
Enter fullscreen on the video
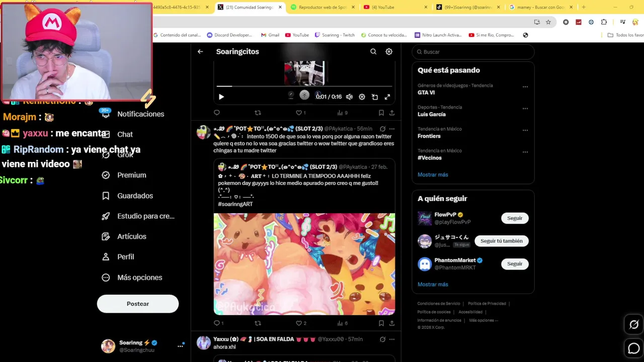(387, 97)
